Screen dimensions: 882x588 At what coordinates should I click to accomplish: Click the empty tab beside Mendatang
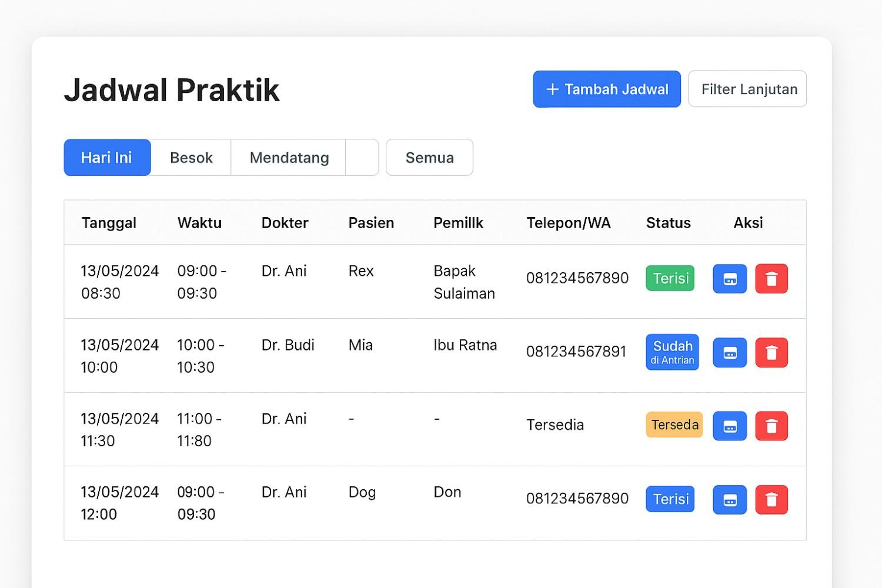pos(362,157)
